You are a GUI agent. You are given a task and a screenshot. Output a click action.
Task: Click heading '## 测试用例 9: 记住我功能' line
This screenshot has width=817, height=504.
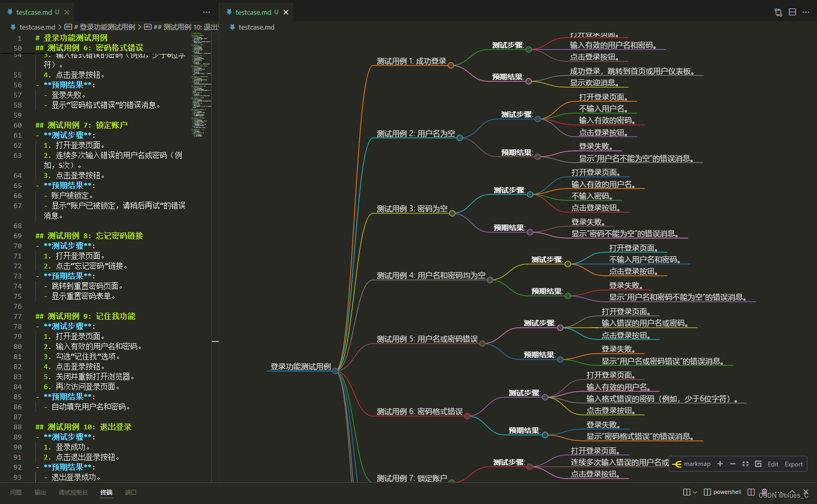86,316
